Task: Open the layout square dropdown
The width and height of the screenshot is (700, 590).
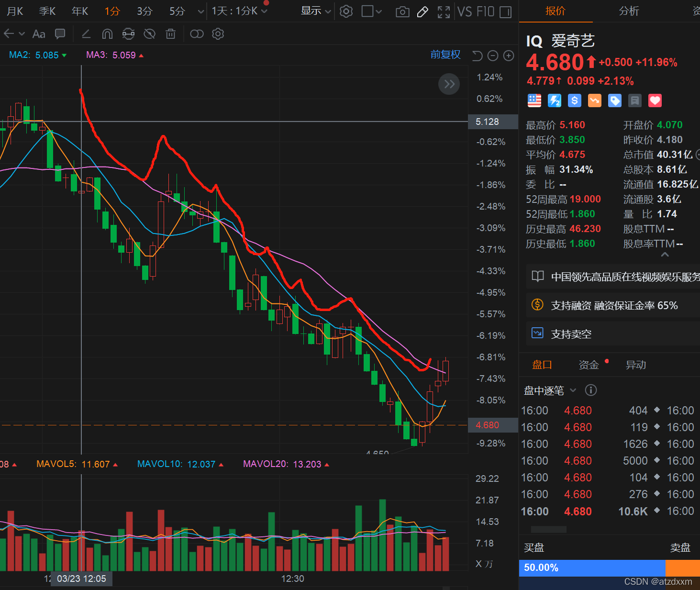Action: tap(372, 11)
